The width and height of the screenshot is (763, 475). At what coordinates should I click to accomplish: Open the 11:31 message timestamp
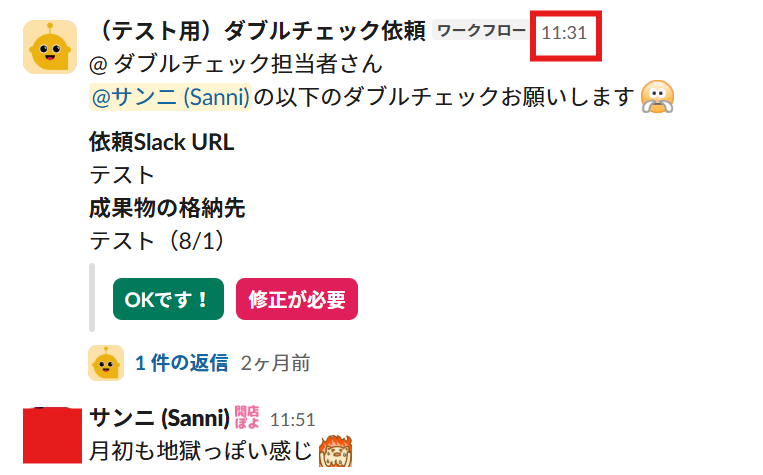point(564,33)
